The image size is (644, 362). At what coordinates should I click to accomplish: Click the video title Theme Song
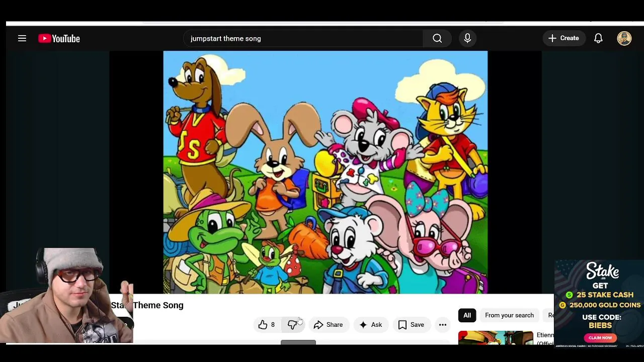click(x=158, y=305)
